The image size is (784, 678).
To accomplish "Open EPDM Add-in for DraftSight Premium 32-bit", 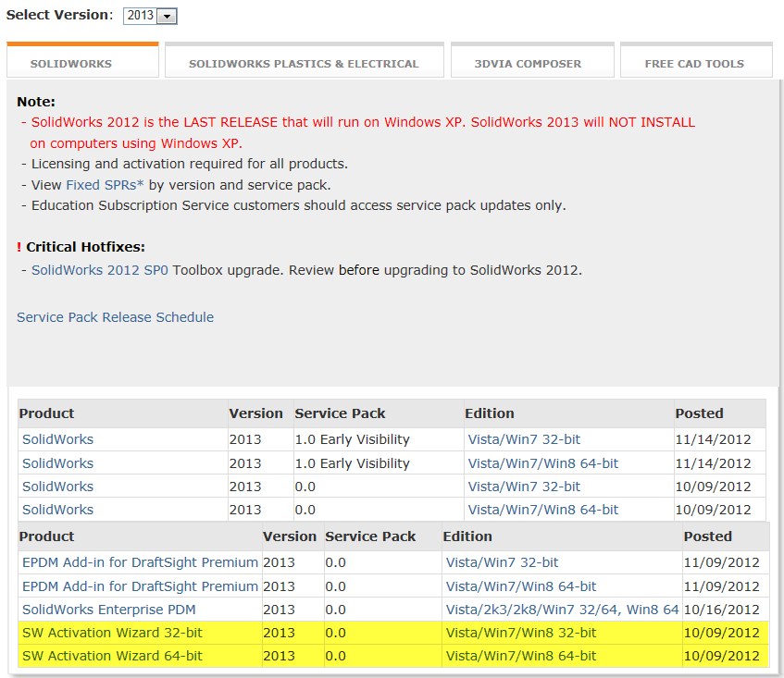I will pos(140,562).
